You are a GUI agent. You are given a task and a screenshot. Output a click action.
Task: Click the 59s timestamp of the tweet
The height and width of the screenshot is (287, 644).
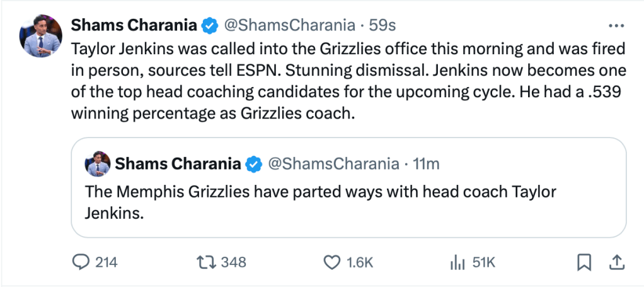[382, 25]
